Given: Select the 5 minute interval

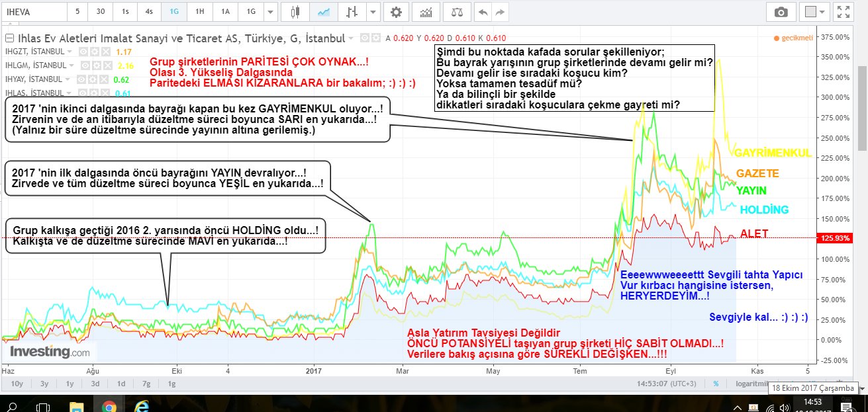Looking at the screenshot, I should point(77,11).
